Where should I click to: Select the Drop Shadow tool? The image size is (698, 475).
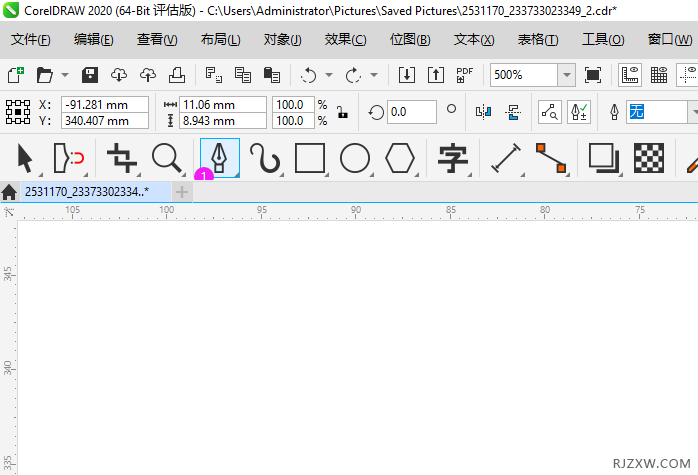[604, 158]
